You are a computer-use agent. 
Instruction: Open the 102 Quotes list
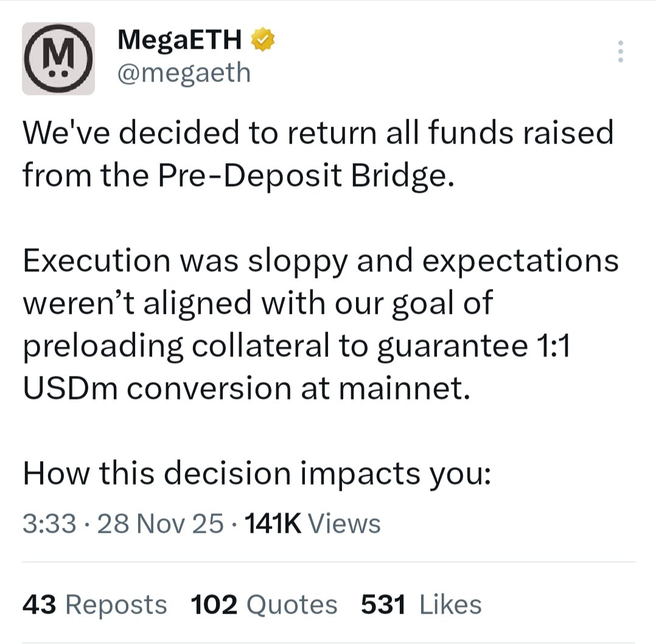[x=263, y=604]
